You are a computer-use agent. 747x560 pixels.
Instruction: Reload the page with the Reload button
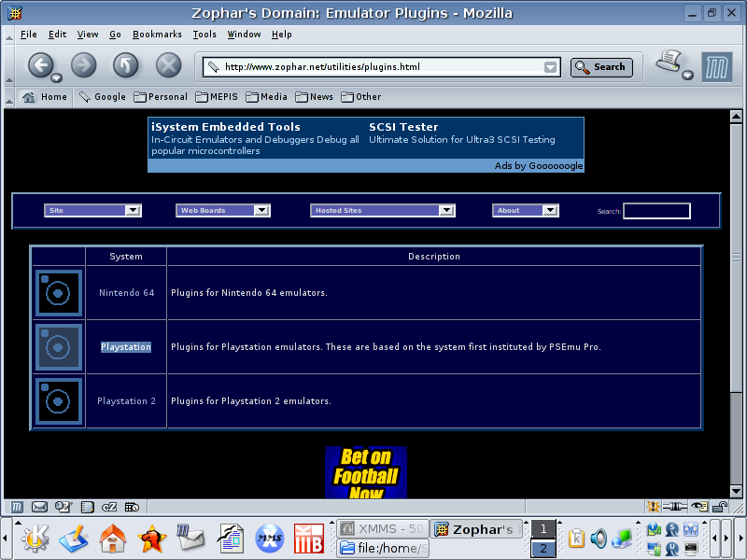[x=125, y=64]
